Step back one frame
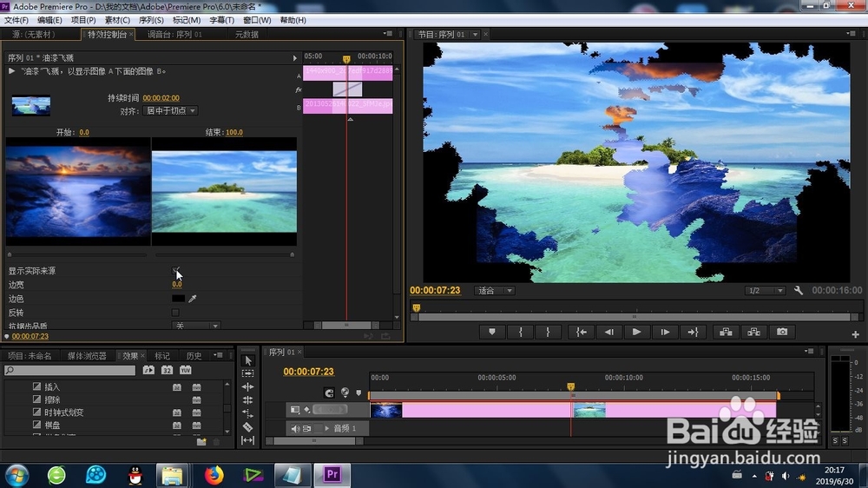Viewport: 868px width, 488px height. (609, 332)
